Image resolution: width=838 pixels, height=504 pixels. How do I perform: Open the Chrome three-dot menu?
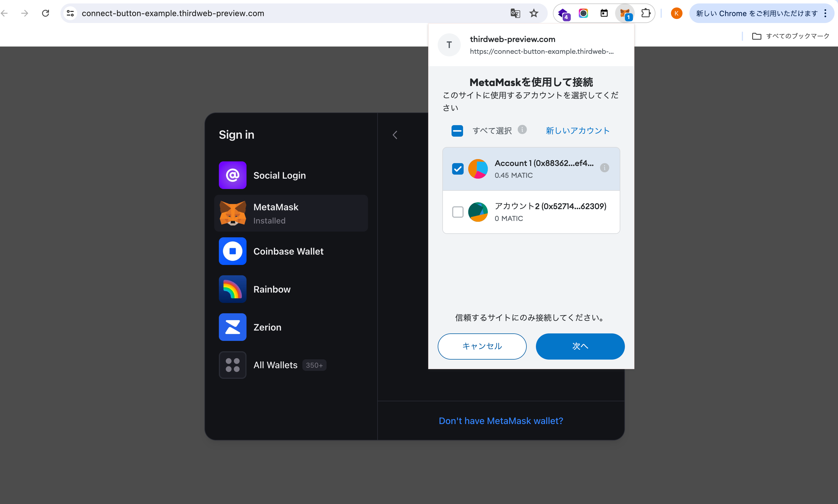coord(825,13)
